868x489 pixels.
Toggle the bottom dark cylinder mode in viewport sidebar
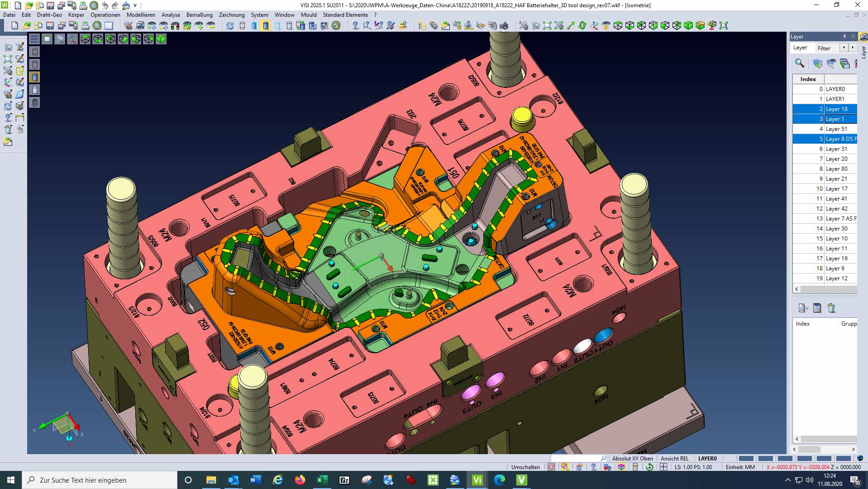tap(35, 103)
